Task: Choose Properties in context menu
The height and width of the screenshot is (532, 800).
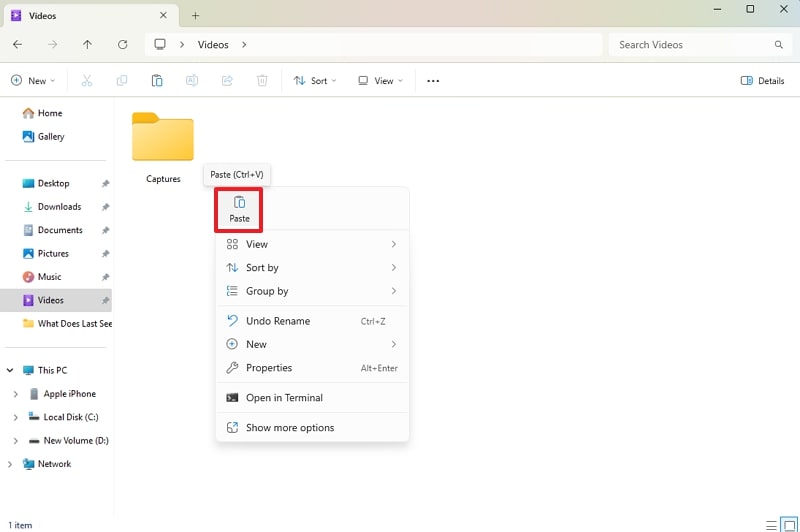Action: pyautogui.click(x=312, y=368)
